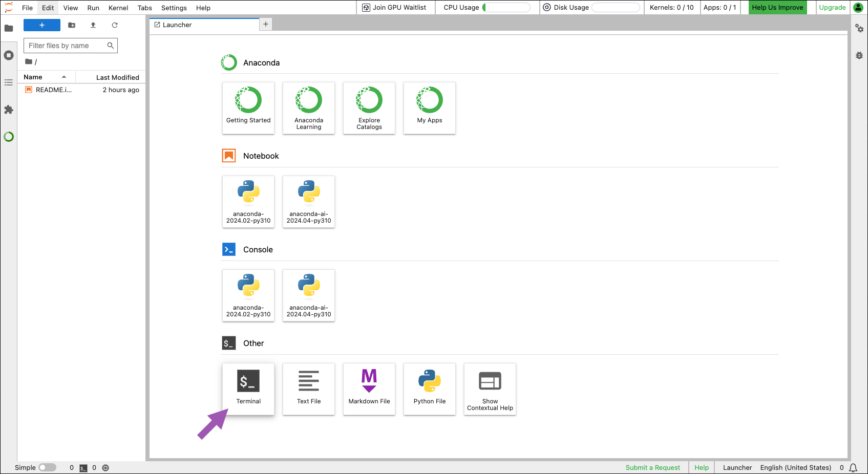Image resolution: width=868 pixels, height=474 pixels.
Task: Click the new folder icon
Action: (x=72, y=25)
